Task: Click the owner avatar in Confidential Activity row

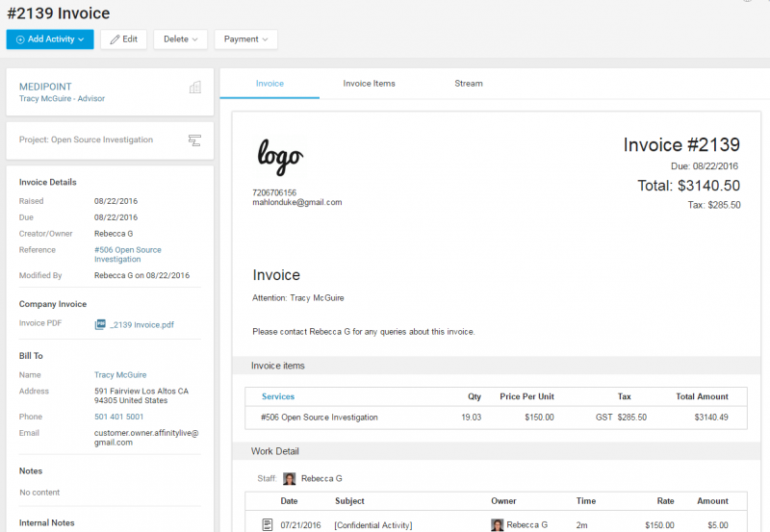Action: (x=497, y=524)
